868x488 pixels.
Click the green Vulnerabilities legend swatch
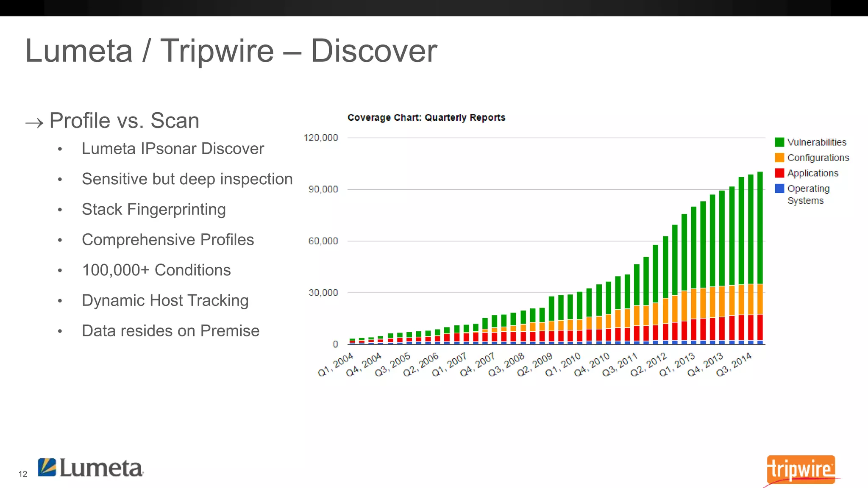779,142
